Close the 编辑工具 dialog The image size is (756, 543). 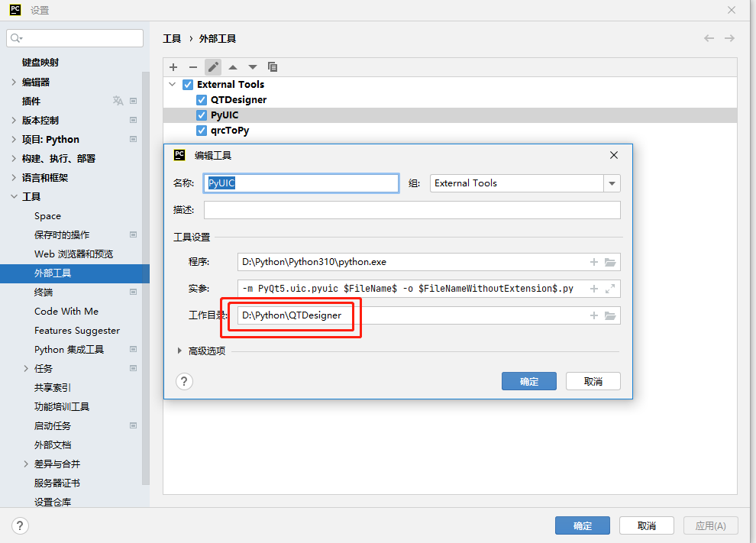614,155
